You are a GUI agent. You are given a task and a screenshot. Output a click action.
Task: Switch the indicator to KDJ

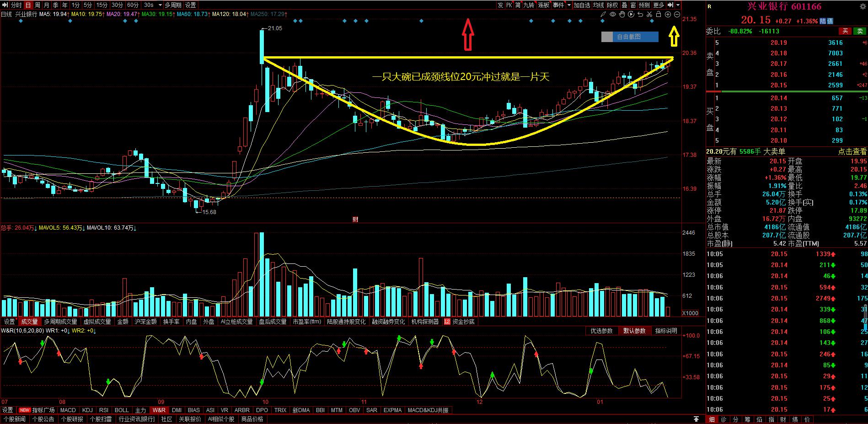[x=87, y=410]
